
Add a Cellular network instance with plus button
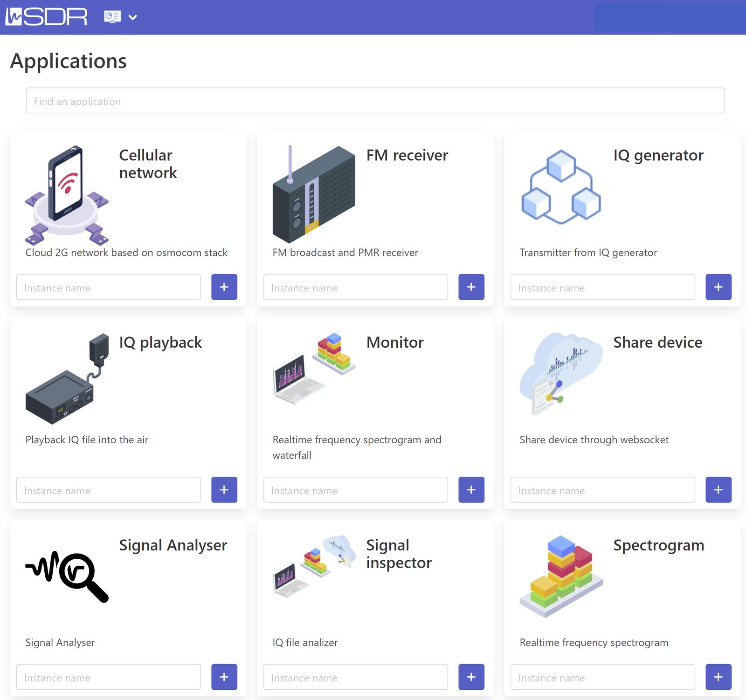point(224,287)
